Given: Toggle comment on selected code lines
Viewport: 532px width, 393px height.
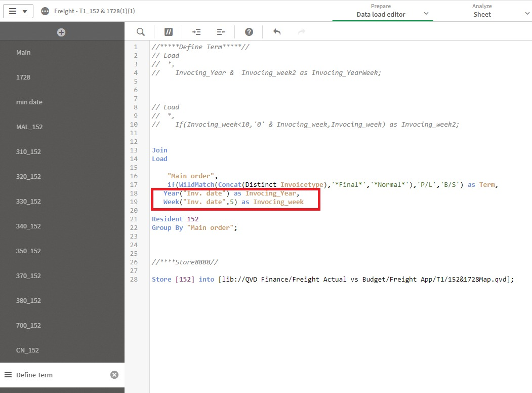Looking at the screenshot, I should tap(169, 32).
